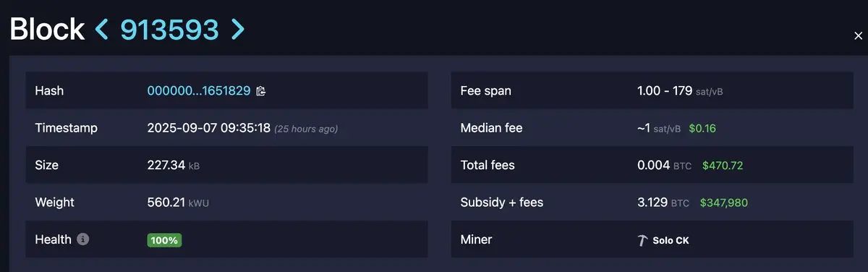Open the hash link 000000...1651829

(x=199, y=91)
